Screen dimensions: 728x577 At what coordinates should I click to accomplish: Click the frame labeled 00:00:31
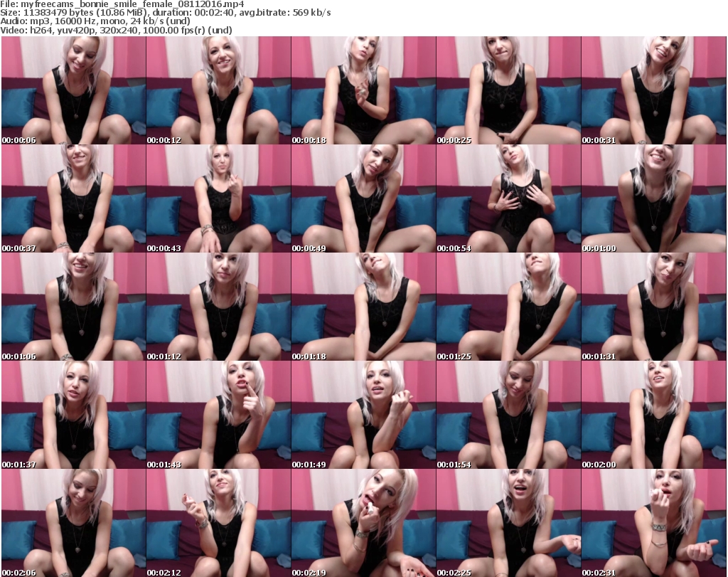point(653,91)
